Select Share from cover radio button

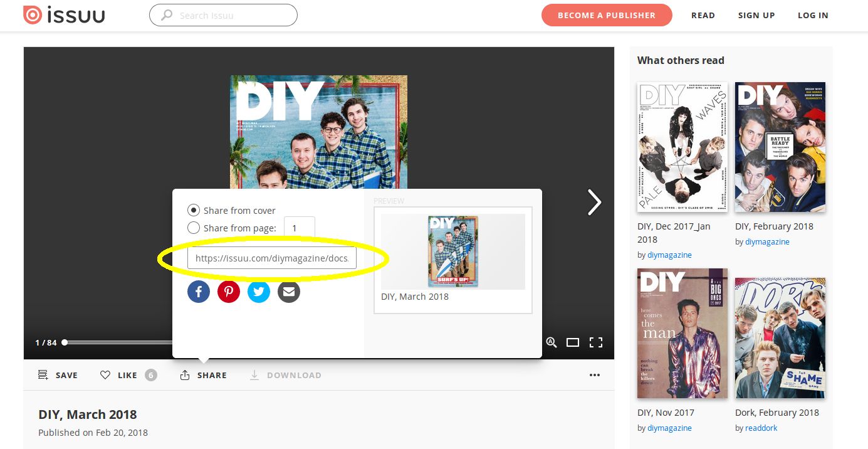click(x=194, y=210)
